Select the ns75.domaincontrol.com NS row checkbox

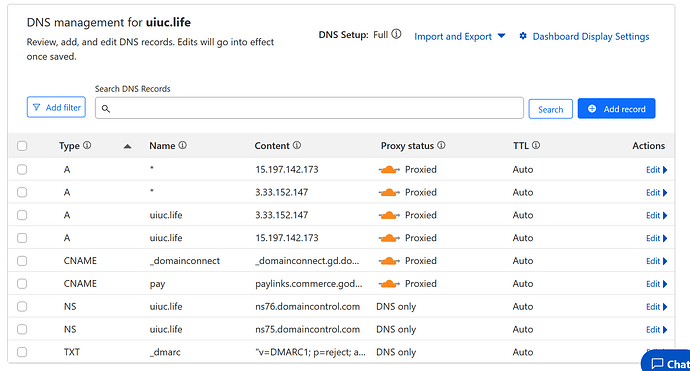click(22, 330)
